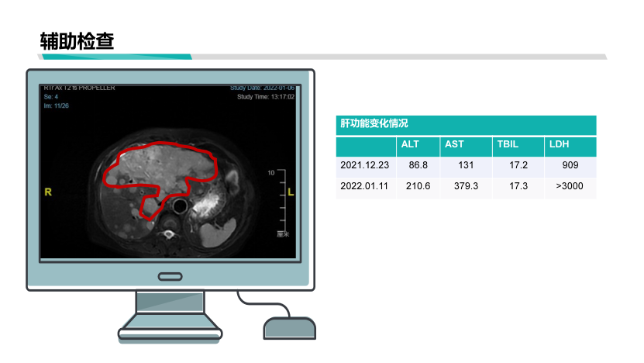Click the mouse illustration beside the monitor
This screenshot has height=363, width=644.
point(289,328)
